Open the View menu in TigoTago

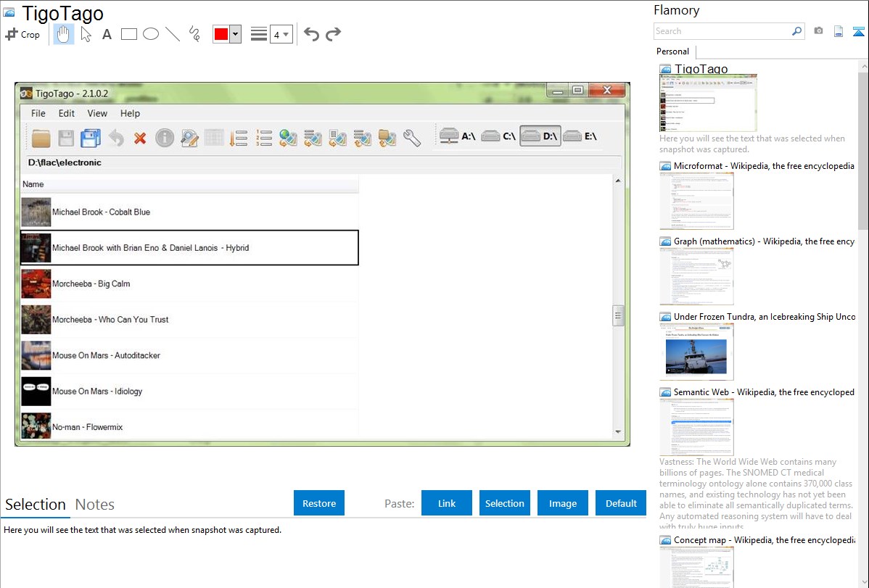pos(97,113)
